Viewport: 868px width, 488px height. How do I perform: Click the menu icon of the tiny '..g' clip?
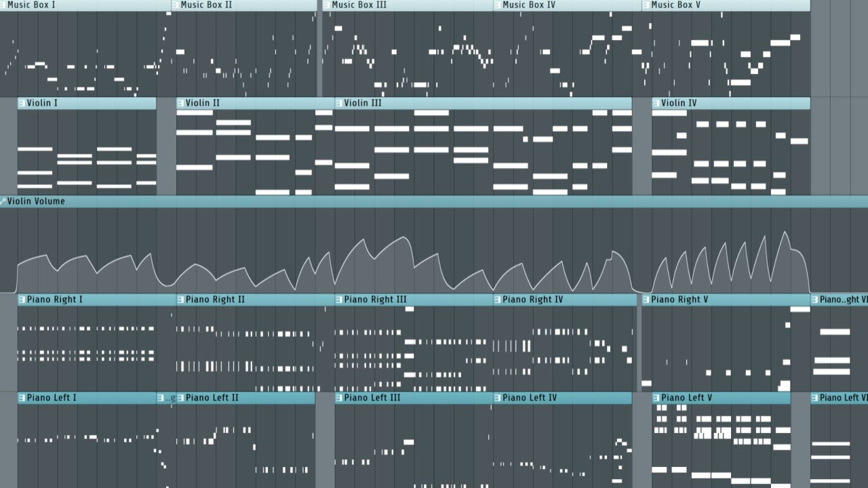pos(161,398)
